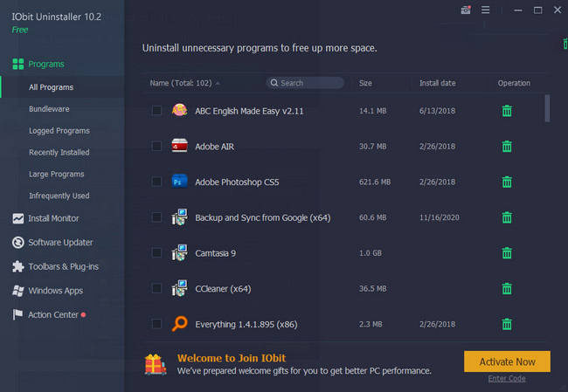
Task: Click the Operation column header
Action: pyautogui.click(x=514, y=83)
